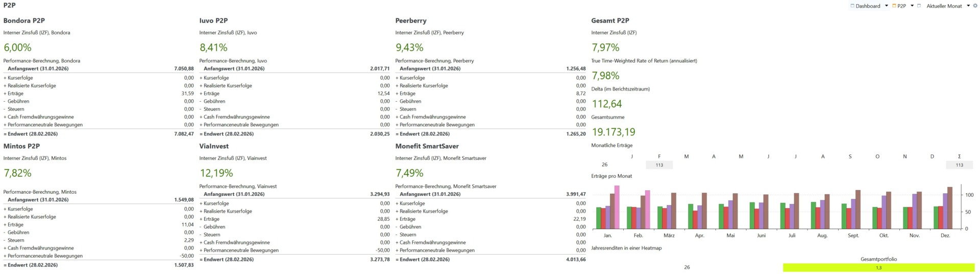
Task: Click the yellow-green Gesamtportfolio heatmap cell
Action: click(878, 268)
